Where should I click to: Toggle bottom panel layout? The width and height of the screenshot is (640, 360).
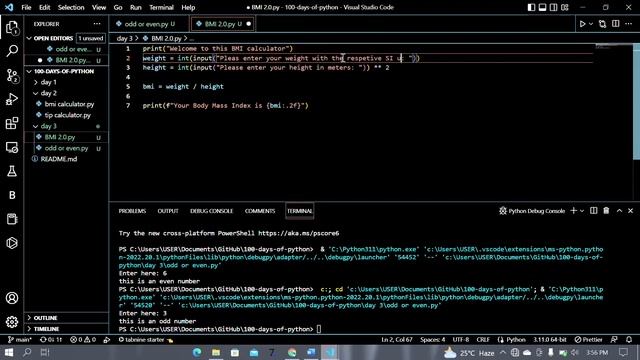tap(542, 7)
